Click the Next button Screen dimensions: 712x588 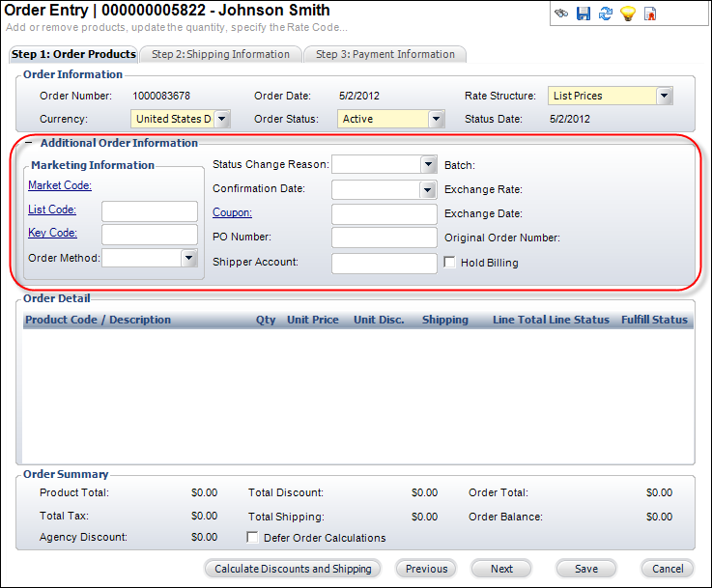coord(501,569)
